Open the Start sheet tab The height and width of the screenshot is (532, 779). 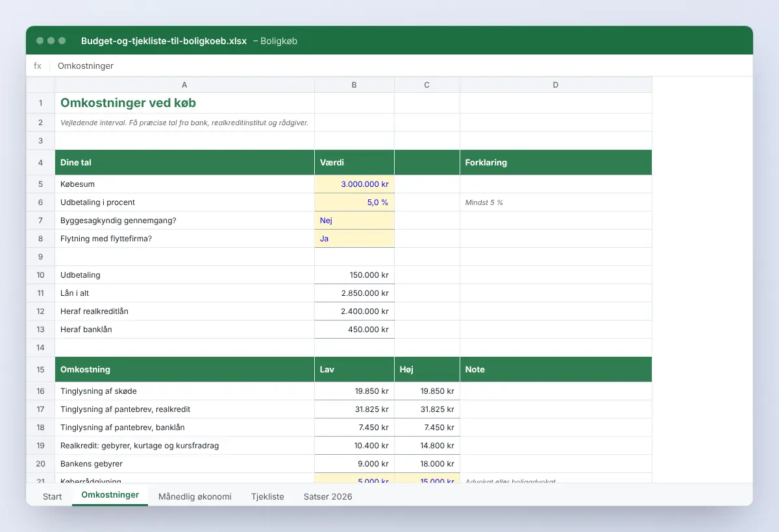(x=53, y=496)
